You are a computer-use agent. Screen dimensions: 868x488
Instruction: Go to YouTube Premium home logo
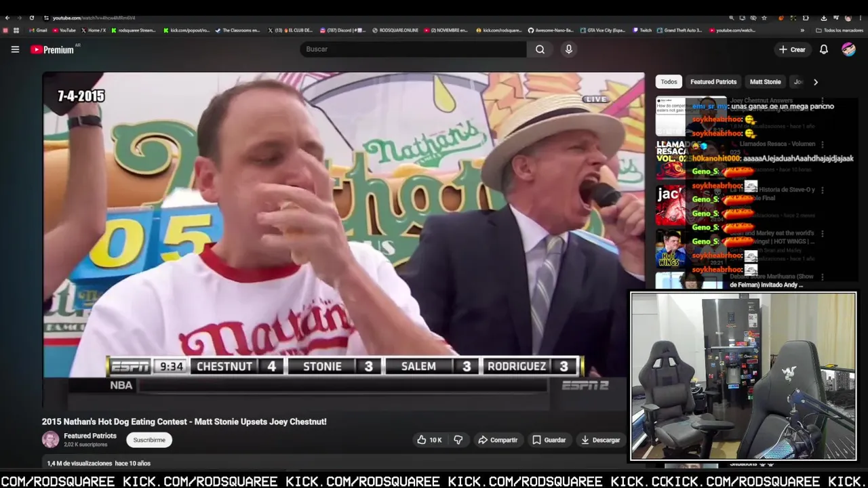pos(52,49)
